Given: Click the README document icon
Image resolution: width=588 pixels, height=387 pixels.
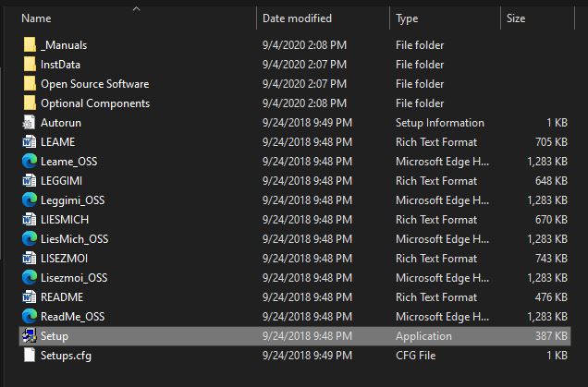Looking at the screenshot, I should point(30,297).
